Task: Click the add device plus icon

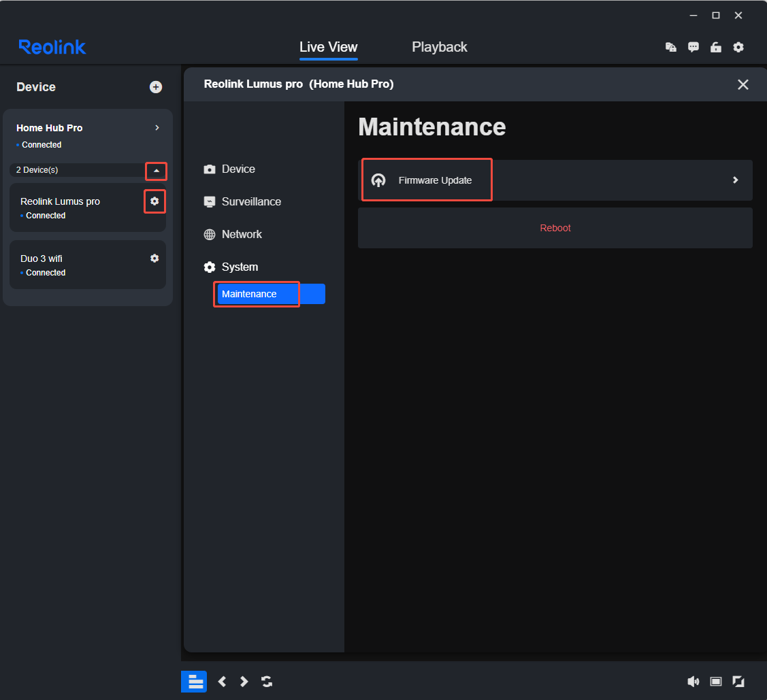Action: (x=156, y=87)
